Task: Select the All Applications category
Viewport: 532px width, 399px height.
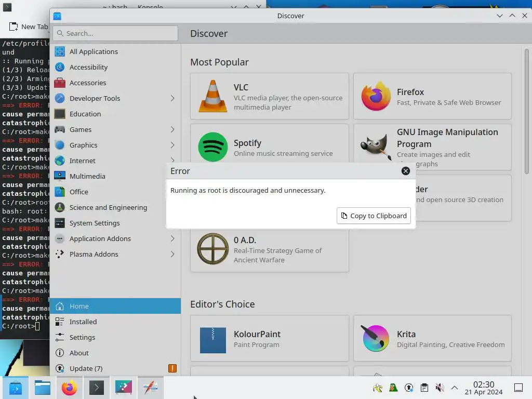Action: point(115,51)
